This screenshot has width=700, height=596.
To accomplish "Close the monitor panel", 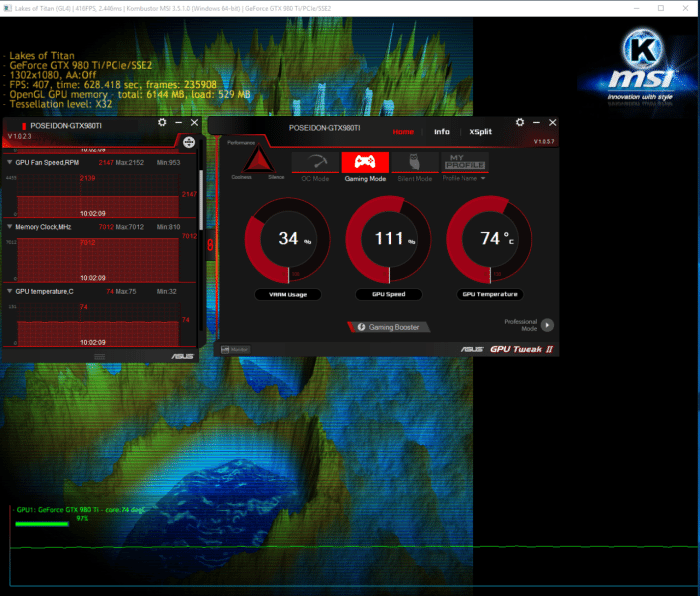I will 195,122.
